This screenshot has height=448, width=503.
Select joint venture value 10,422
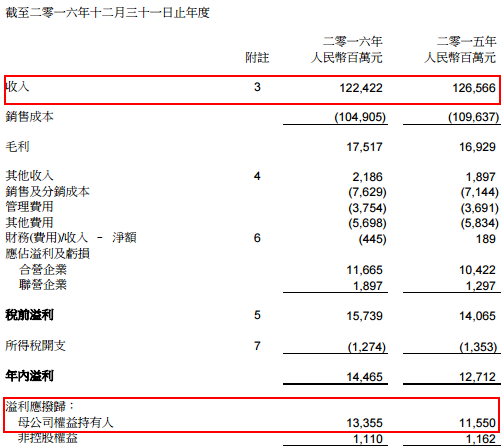477,270
